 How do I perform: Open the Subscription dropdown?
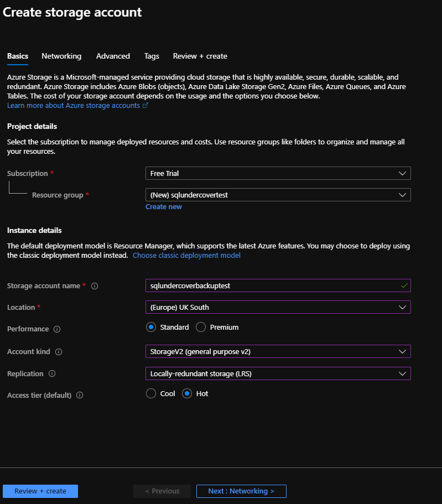[x=278, y=174]
